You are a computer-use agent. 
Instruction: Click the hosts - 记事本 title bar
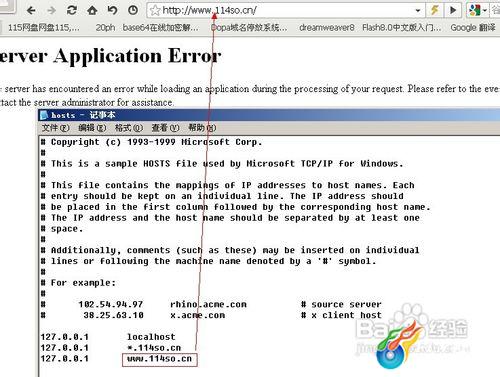[x=269, y=115]
